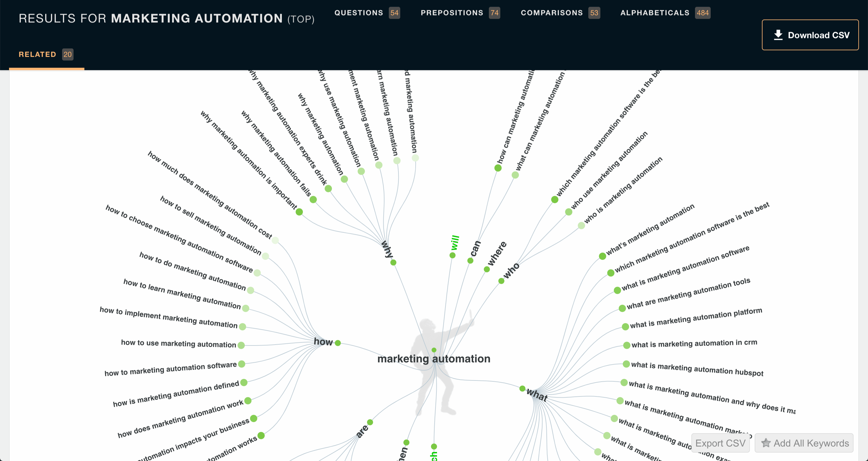Click 'how does marketing automation work'
This screenshot has width=868, height=461.
(x=180, y=418)
